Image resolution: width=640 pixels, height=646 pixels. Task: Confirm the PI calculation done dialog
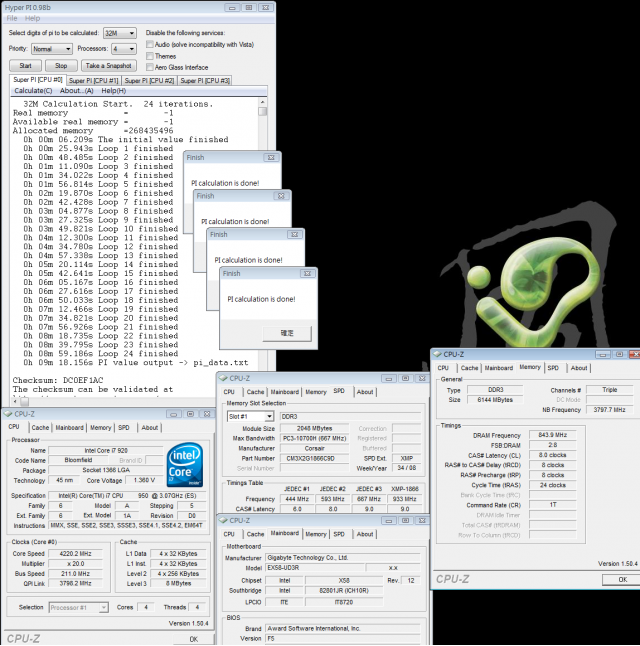(287, 333)
